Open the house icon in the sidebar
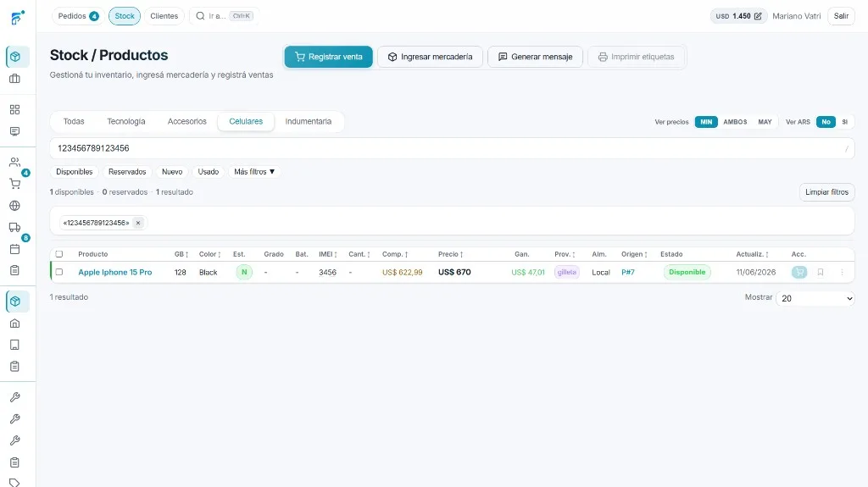This screenshot has width=868, height=487. 15,324
